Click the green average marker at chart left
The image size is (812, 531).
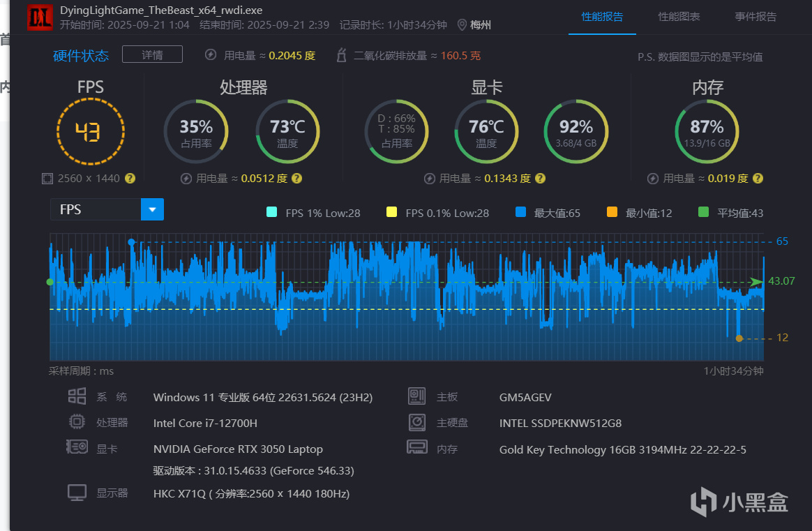(50, 282)
